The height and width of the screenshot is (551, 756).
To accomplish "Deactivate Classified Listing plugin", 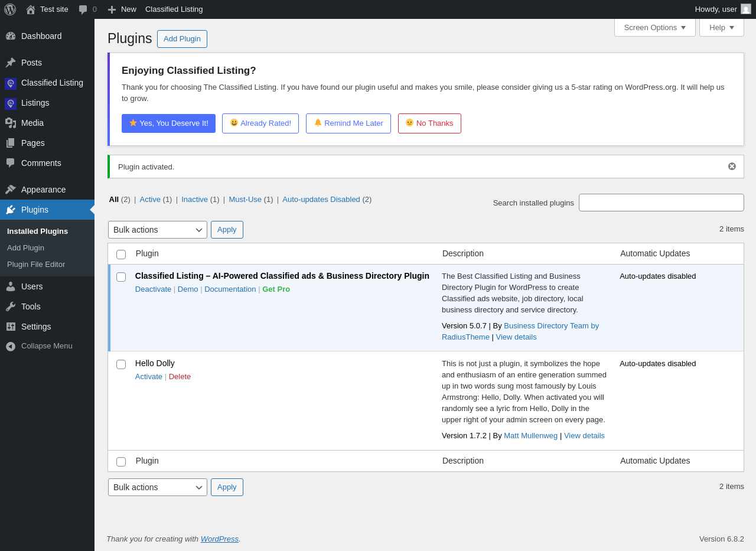I will (153, 289).
